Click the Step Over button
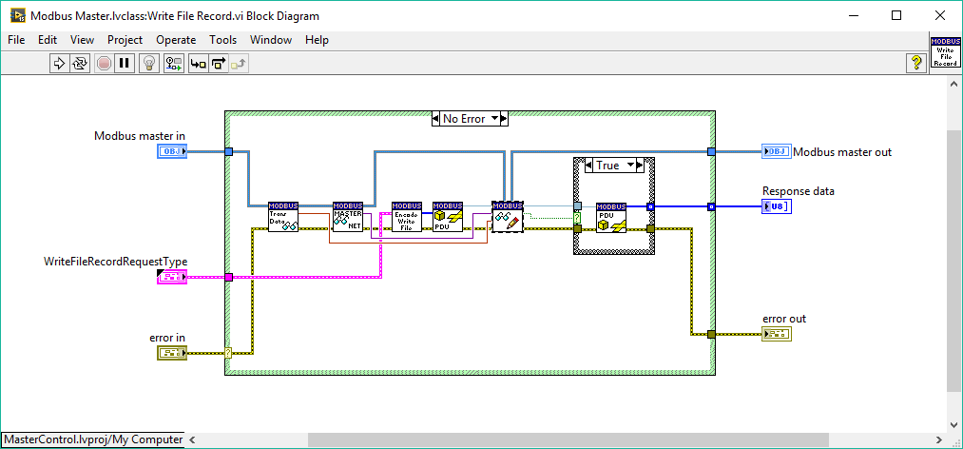This screenshot has height=449, width=963. pyautogui.click(x=219, y=63)
